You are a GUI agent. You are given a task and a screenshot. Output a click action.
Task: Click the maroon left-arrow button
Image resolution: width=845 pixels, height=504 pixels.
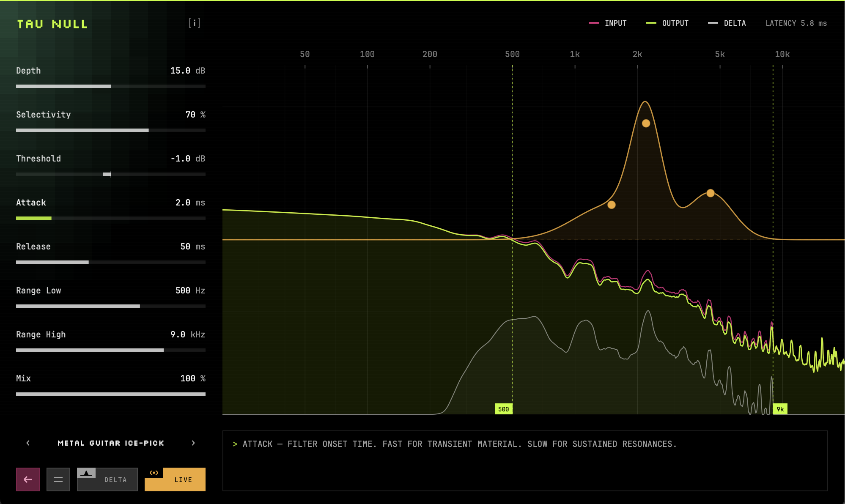coord(28,479)
